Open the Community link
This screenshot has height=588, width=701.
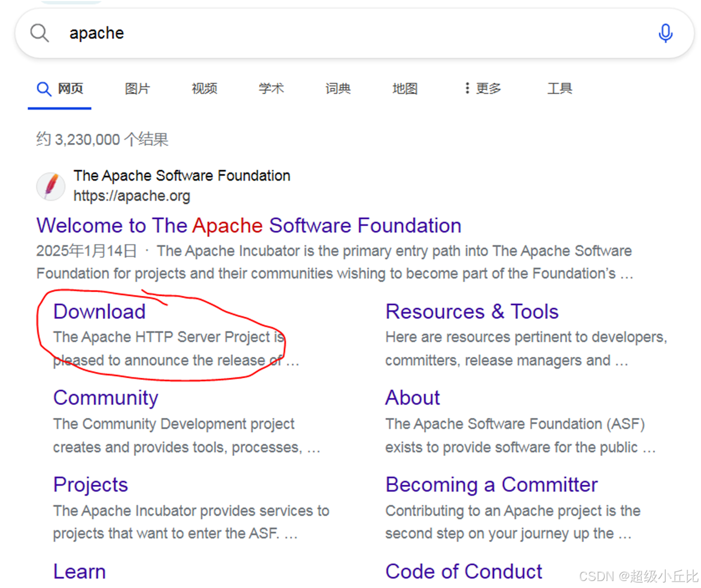105,397
